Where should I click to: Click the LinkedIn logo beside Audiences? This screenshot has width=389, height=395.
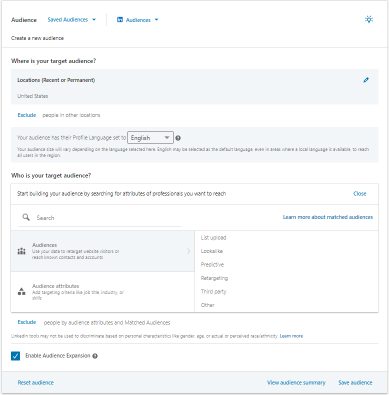(120, 20)
